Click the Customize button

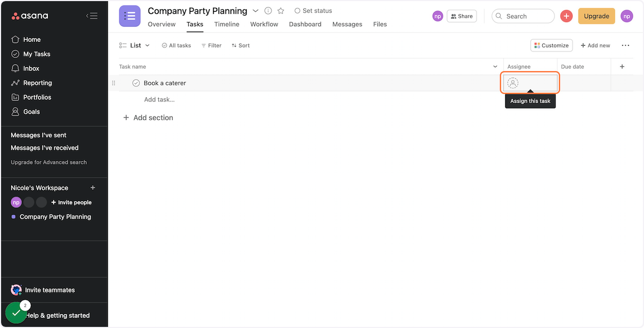[551, 46]
